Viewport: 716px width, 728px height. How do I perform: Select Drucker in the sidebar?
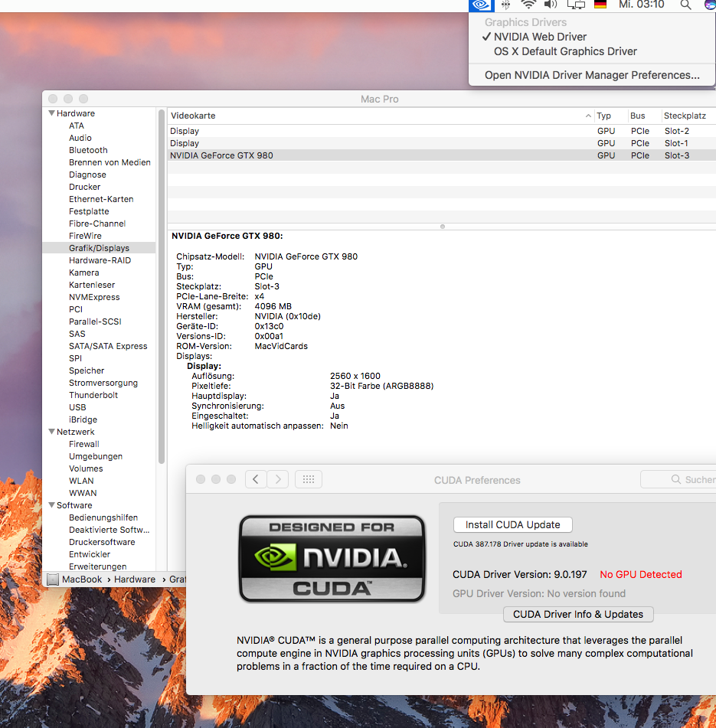[x=84, y=187]
